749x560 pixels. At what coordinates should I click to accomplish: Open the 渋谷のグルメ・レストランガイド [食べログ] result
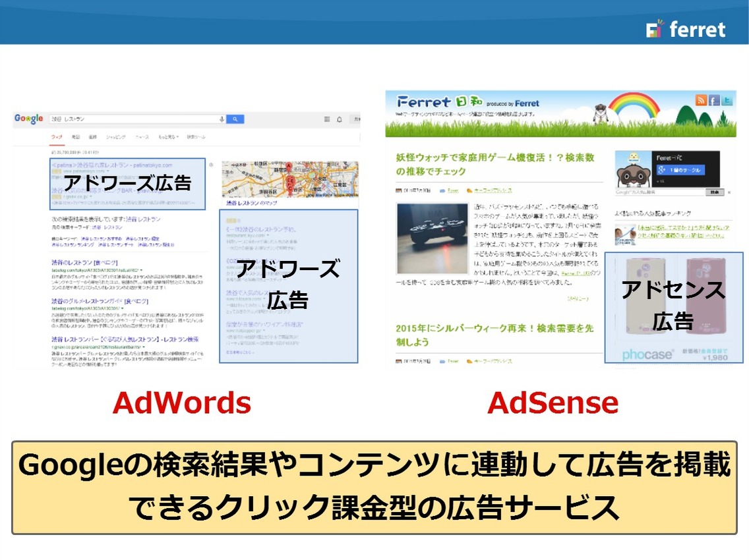click(100, 301)
